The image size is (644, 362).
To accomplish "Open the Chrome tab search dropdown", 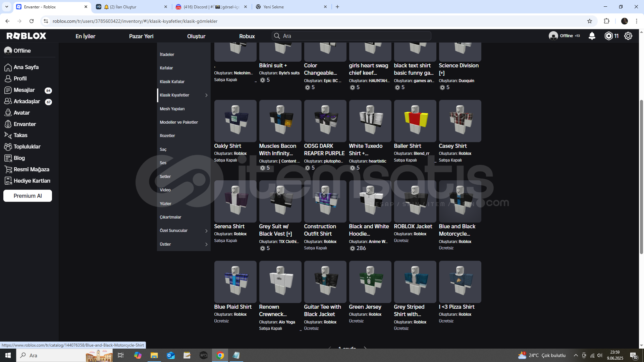I will 6,7.
